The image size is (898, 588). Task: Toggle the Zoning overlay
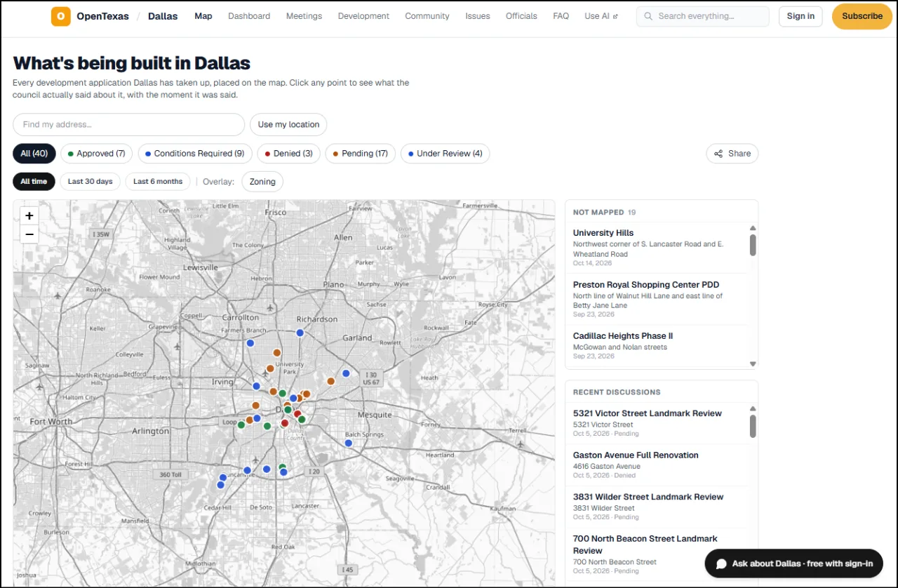click(262, 182)
